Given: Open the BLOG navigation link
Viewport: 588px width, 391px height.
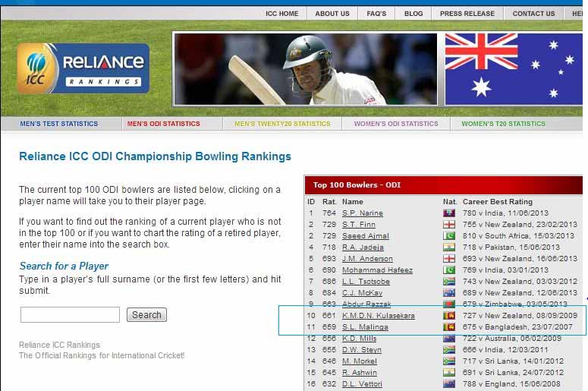Looking at the screenshot, I should click(x=413, y=14).
